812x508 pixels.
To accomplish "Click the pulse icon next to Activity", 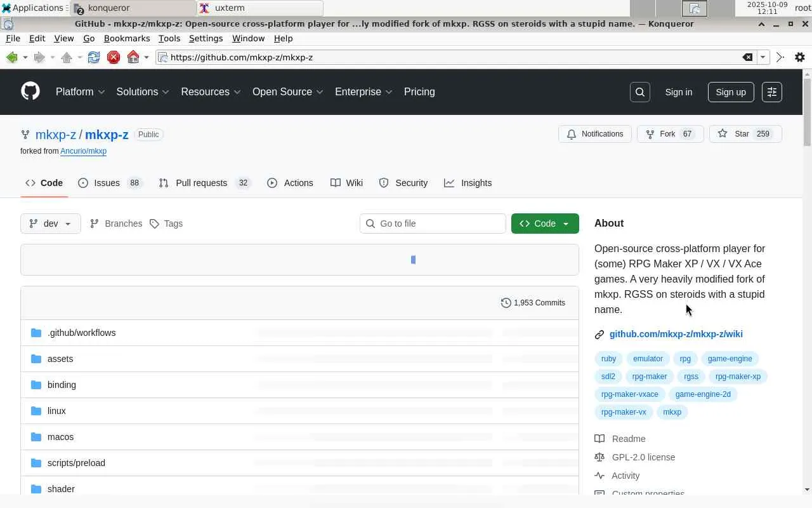I will click(599, 476).
